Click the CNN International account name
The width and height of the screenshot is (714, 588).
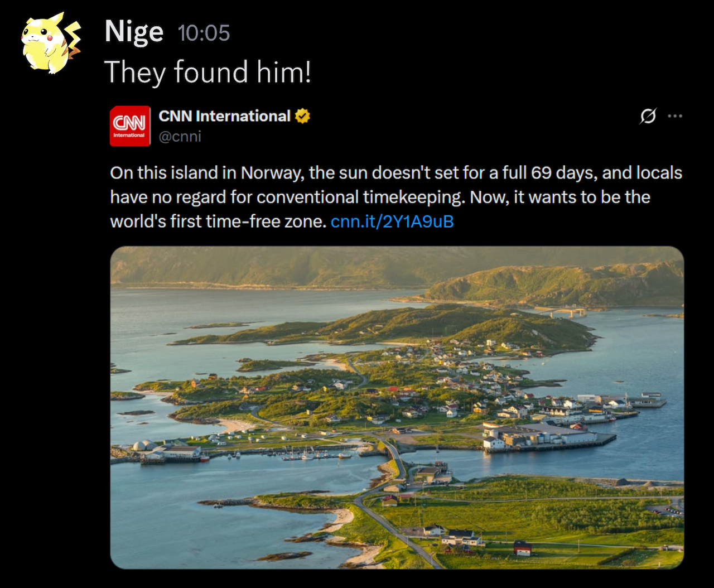pos(224,116)
